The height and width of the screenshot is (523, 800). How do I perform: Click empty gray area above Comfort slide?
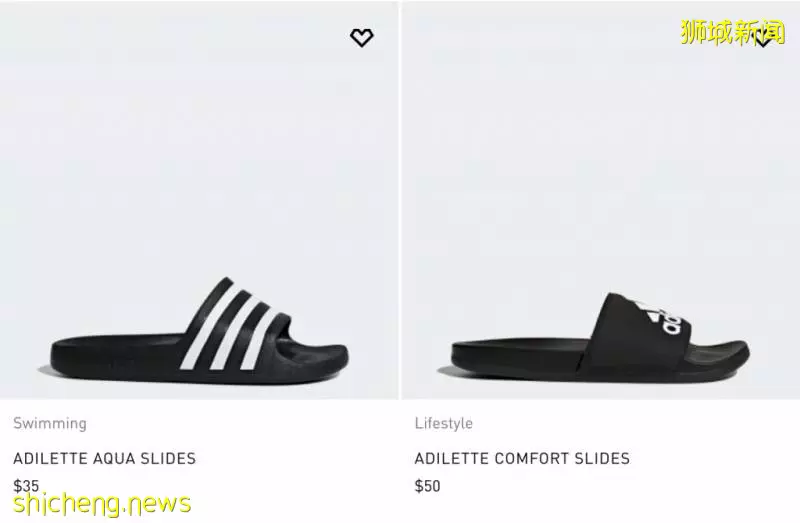point(601,153)
